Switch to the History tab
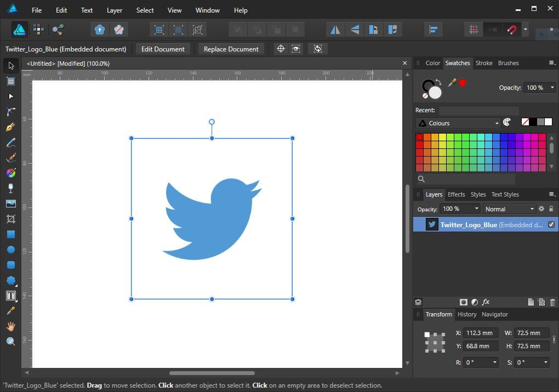This screenshot has width=559, height=392. click(x=467, y=314)
